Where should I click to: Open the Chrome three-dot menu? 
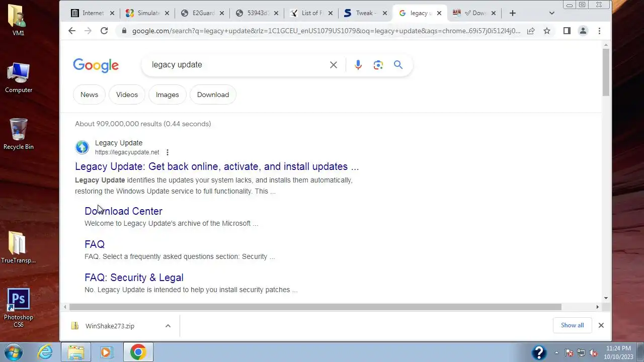tap(599, 31)
